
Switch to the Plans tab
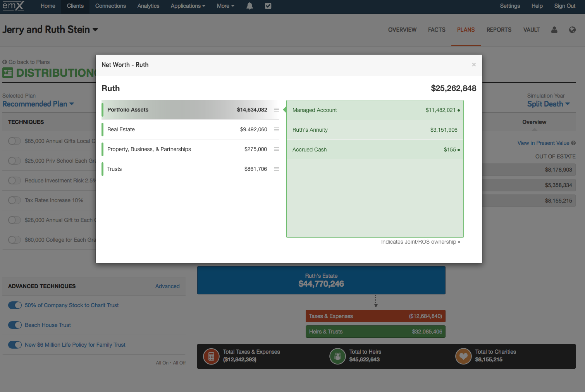point(466,30)
